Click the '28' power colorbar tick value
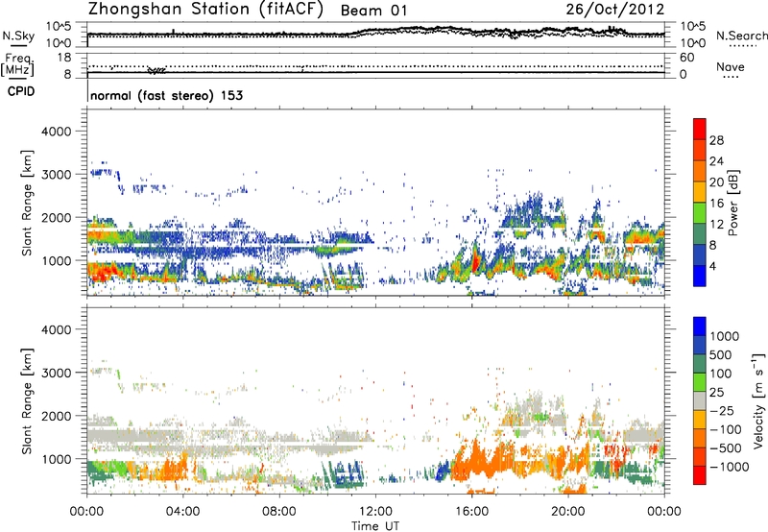 click(716, 140)
